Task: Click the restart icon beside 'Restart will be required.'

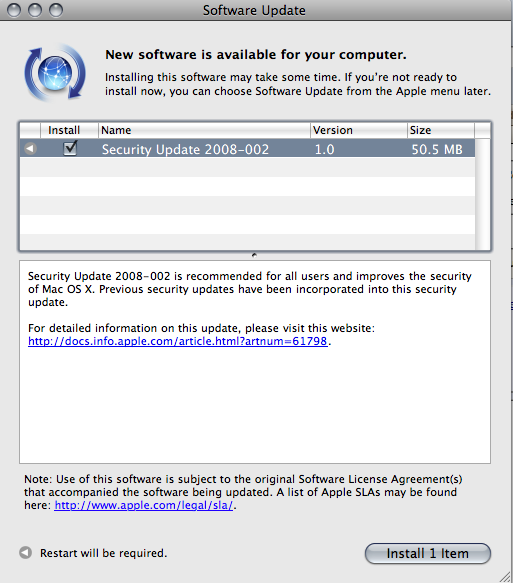Action: click(25, 553)
